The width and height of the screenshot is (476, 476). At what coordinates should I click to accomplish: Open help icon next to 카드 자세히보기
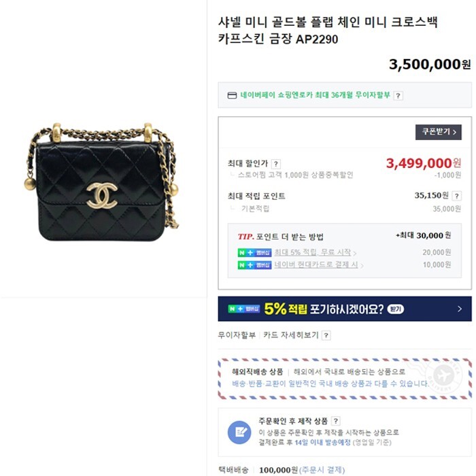[326, 335]
